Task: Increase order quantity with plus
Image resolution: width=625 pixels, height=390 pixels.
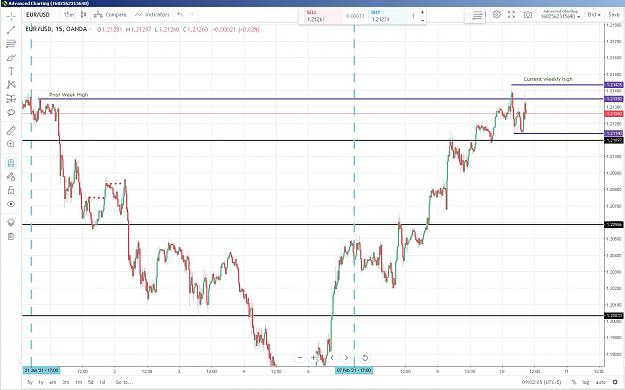Action: tap(422, 12)
